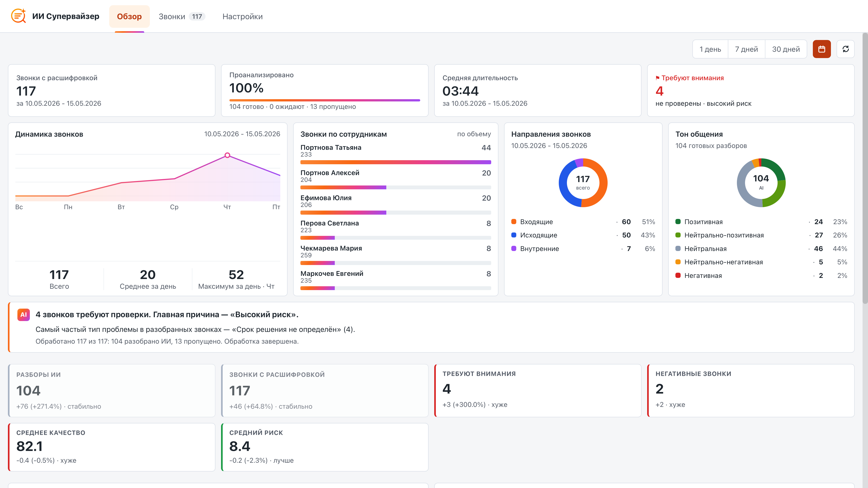Click the Внутренние purple legend swatch

pos(514,249)
